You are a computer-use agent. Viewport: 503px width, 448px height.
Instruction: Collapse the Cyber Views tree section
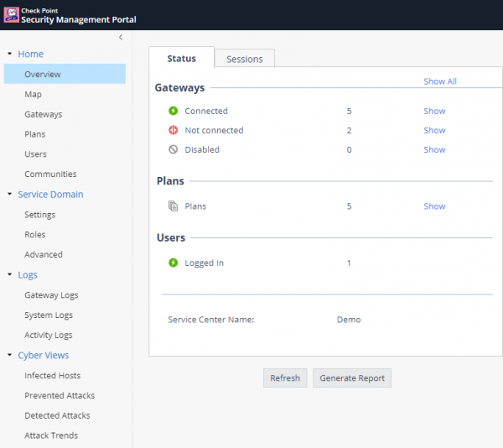[9, 356]
